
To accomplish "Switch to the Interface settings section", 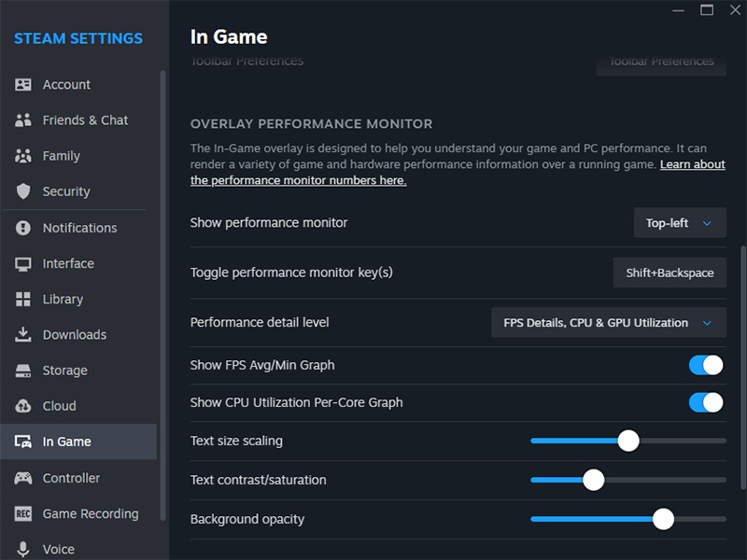I will point(68,264).
